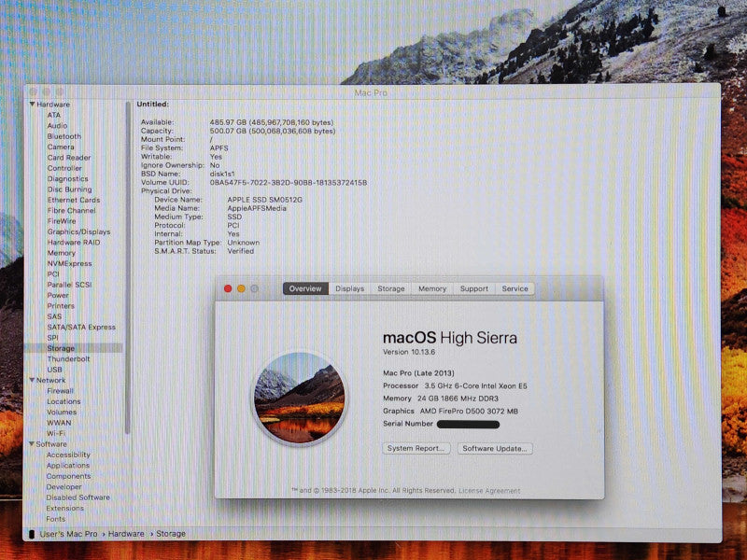Select Thunderbolt in the sidebar

[68, 358]
